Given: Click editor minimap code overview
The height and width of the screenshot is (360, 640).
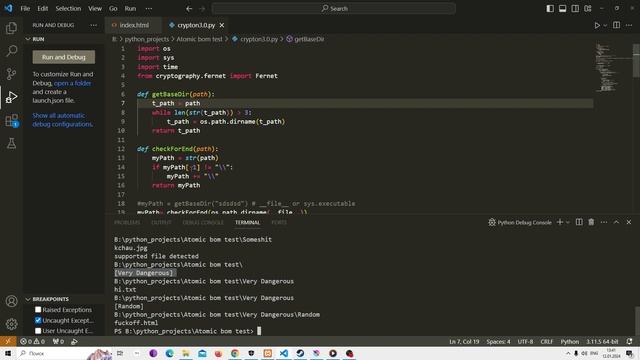Looking at the screenshot, I should (x=612, y=67).
